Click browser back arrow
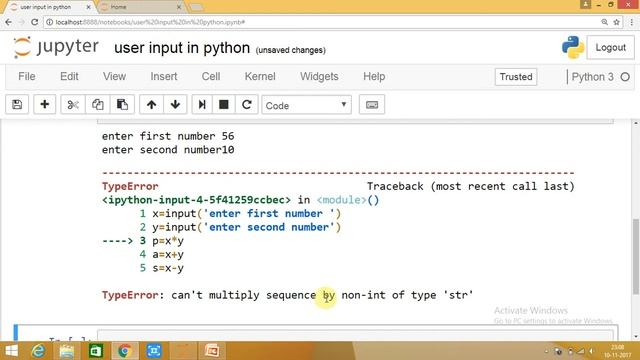640x360 pixels. pos(9,22)
